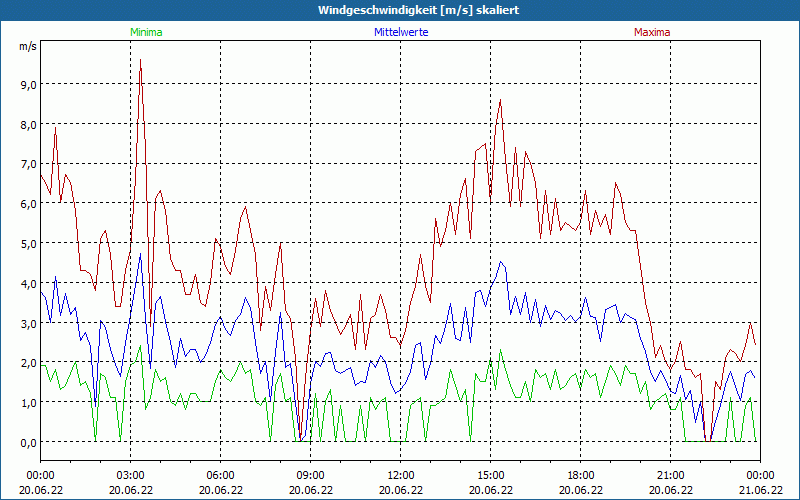This screenshot has height=500, width=800.
Task: Click the 3,0 y-axis value
Action: [x=29, y=323]
